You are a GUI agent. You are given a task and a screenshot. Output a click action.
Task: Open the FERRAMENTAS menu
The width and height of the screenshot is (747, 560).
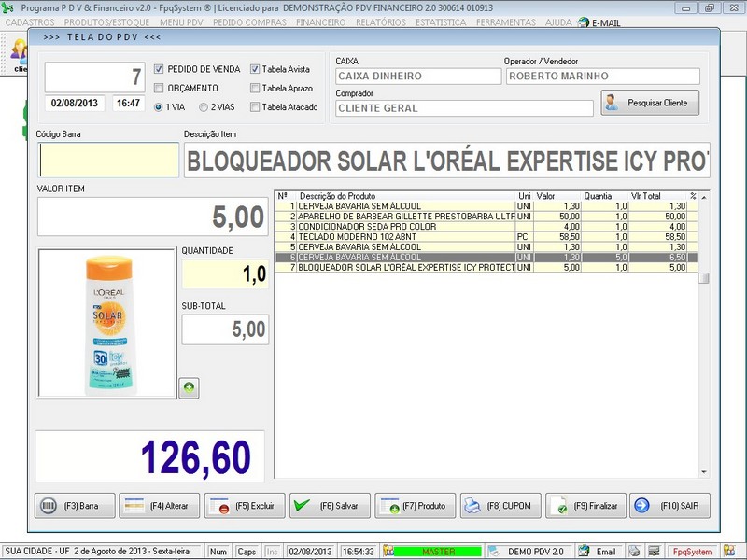pos(506,22)
